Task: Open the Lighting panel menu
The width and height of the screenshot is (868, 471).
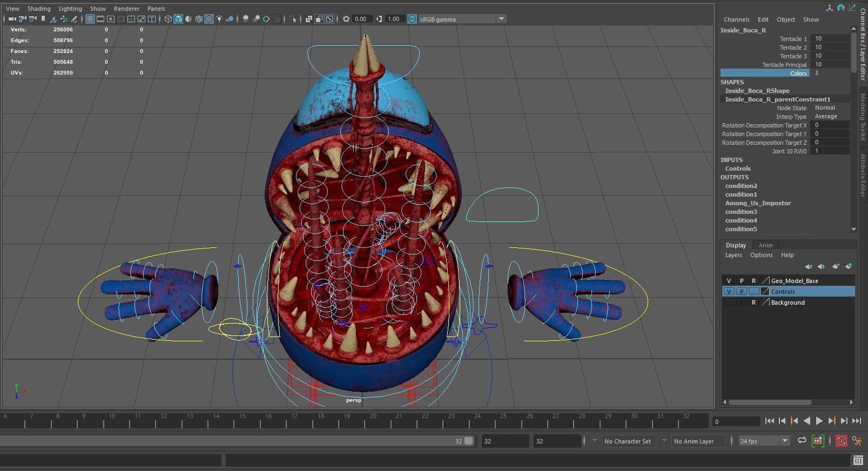Action: pyautogui.click(x=70, y=9)
